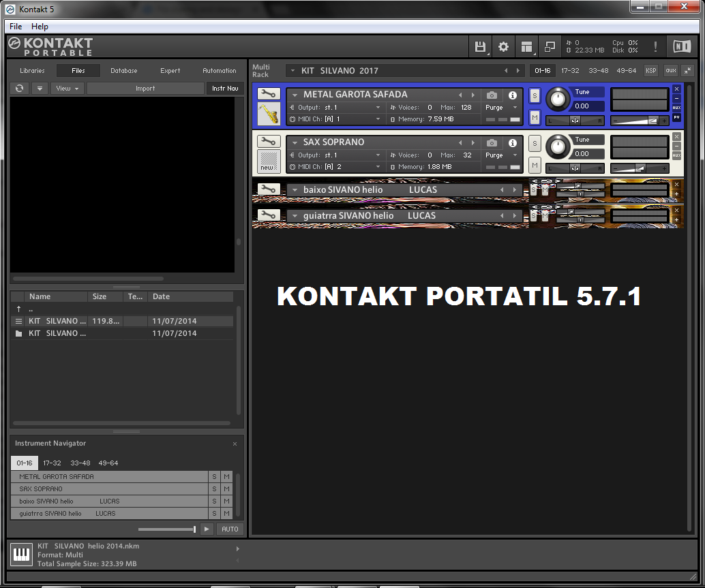Take snapshot camera for METAL GAROTA SAFADA
The width and height of the screenshot is (705, 588).
coord(492,95)
